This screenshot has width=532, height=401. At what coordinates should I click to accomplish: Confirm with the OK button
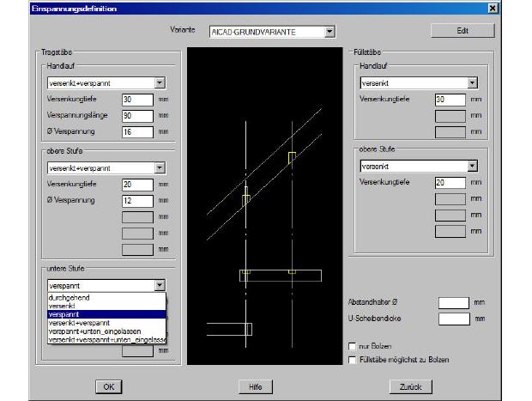pos(109,386)
